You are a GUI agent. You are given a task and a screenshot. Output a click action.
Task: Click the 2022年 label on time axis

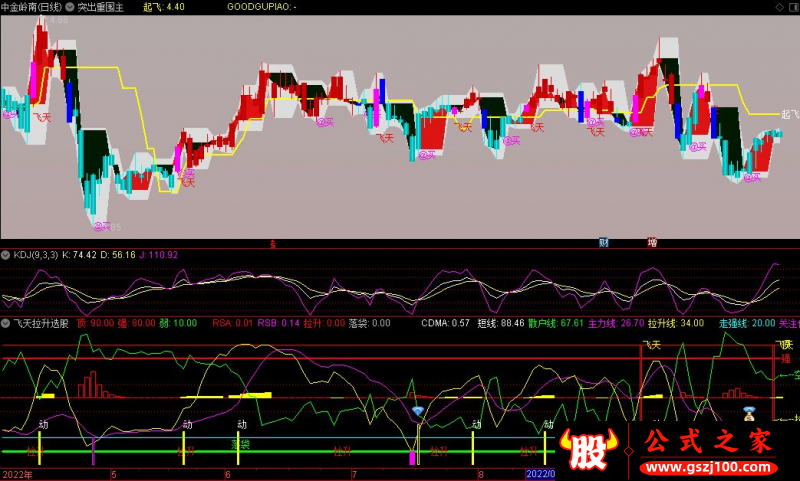18,474
